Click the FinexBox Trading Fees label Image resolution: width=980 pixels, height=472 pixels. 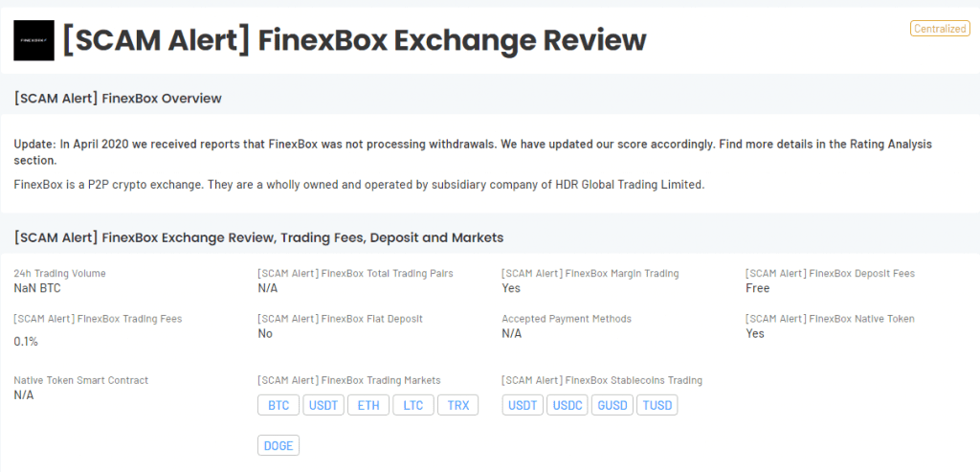[99, 319]
